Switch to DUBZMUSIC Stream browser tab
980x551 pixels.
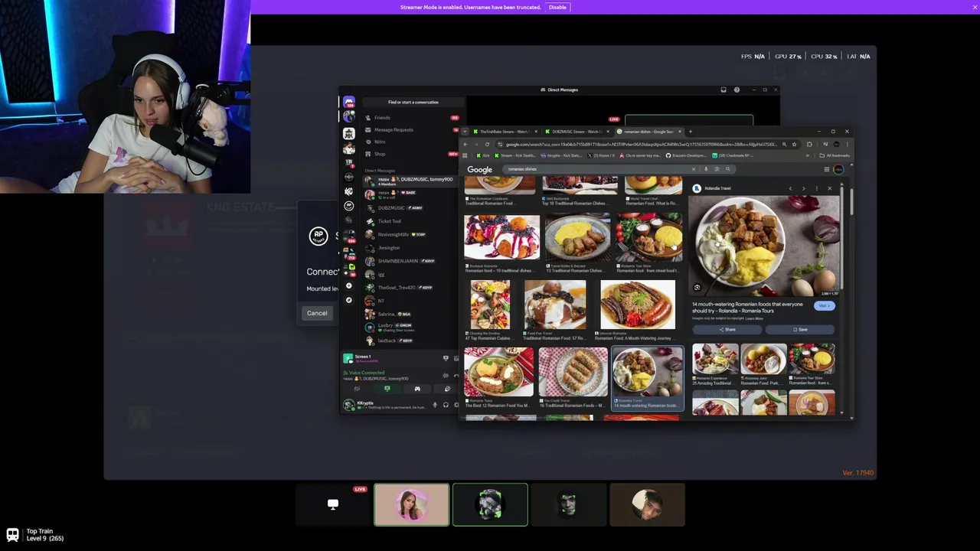pos(577,132)
